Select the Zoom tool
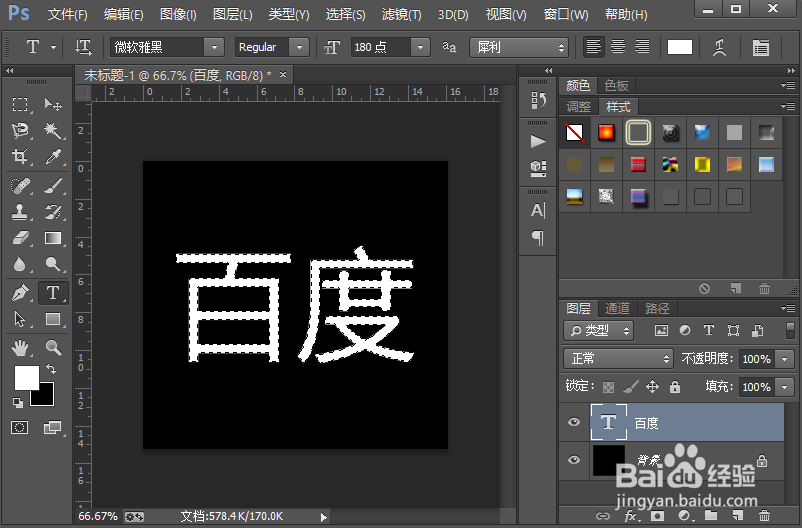Image resolution: width=802 pixels, height=528 pixels. [x=53, y=348]
